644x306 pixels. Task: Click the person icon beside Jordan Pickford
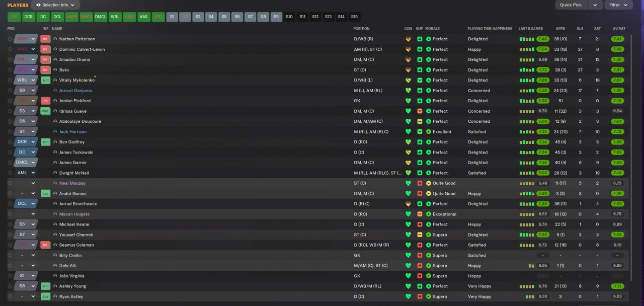click(55, 101)
